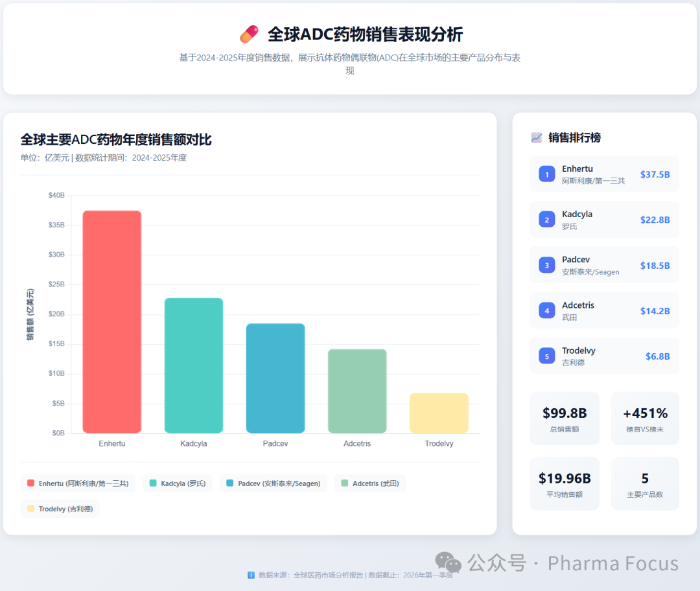Click the rank 3 badge next to Padcev
The height and width of the screenshot is (591, 700).
(x=546, y=264)
